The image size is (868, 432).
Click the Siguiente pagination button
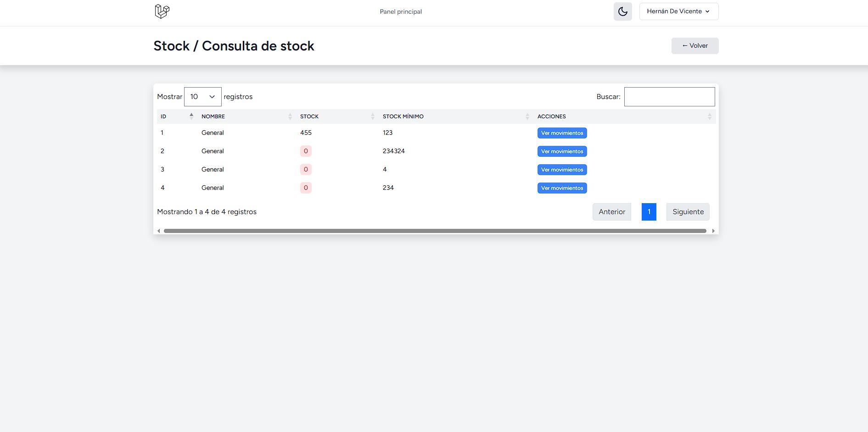(x=688, y=212)
